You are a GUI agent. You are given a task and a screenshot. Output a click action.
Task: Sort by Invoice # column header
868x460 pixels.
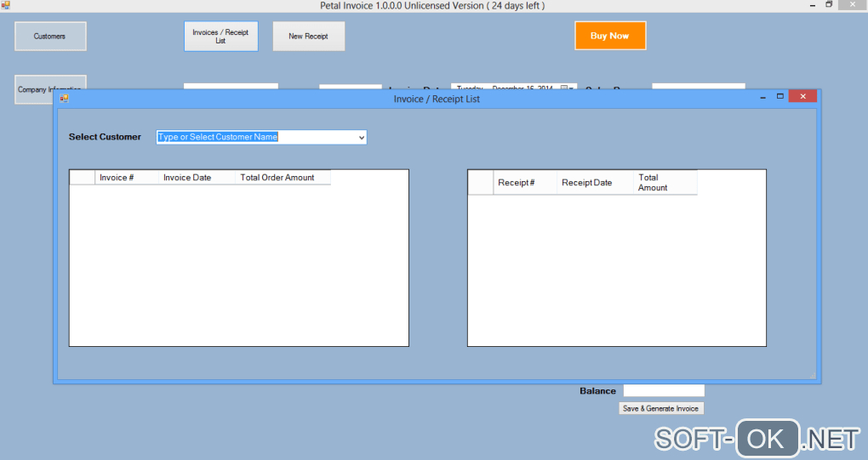(127, 178)
